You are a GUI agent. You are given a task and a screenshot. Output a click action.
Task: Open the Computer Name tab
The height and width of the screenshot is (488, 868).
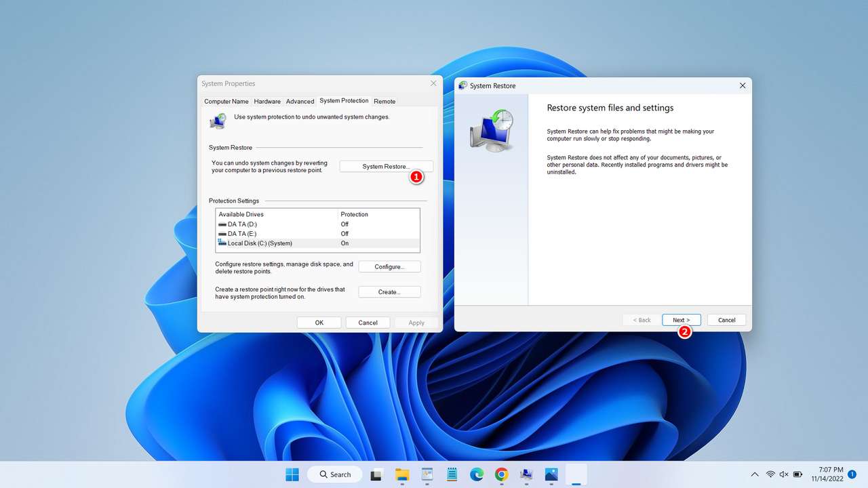tap(226, 101)
